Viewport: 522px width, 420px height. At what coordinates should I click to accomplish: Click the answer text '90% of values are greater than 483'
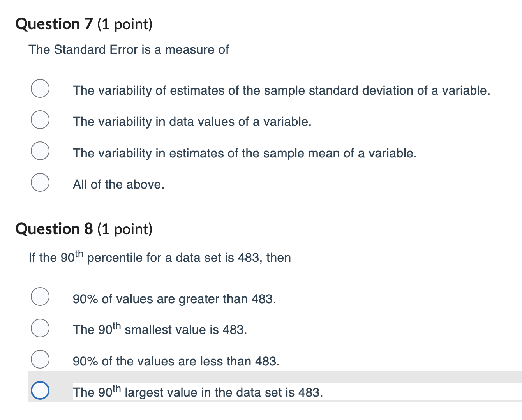coord(175,299)
